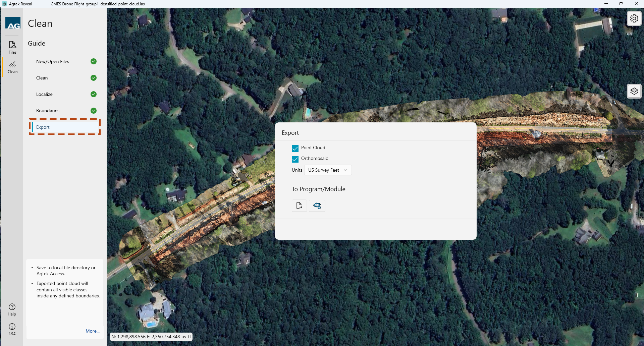This screenshot has width=644, height=346.
Task: Go to the Boundaries guide step
Action: (48, 111)
